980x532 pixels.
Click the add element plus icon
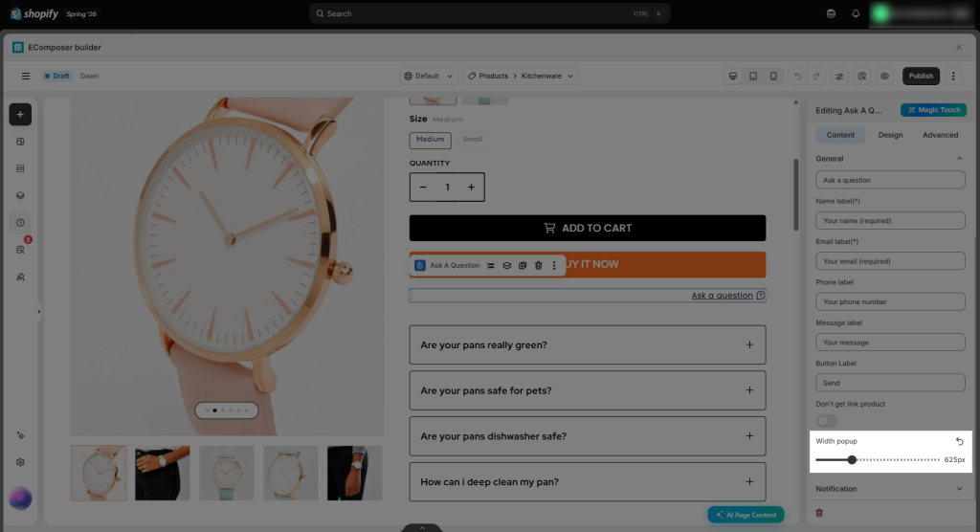[20, 115]
